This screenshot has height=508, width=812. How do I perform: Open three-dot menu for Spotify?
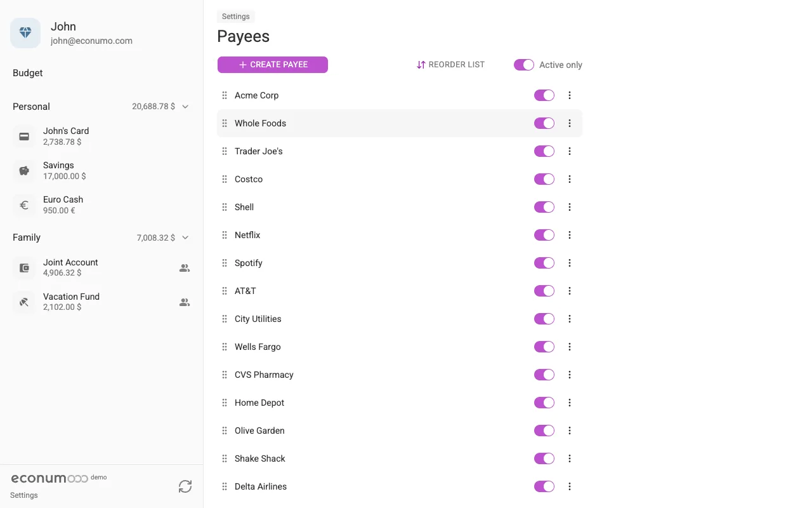pos(570,263)
